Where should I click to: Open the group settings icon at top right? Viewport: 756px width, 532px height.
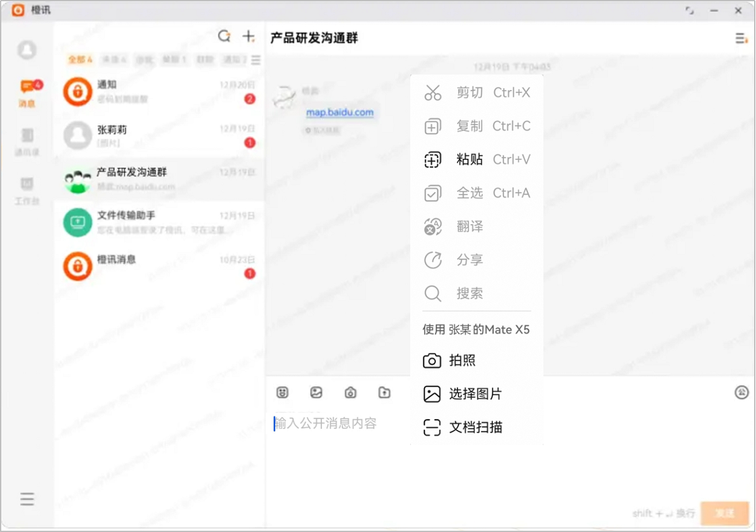(741, 38)
